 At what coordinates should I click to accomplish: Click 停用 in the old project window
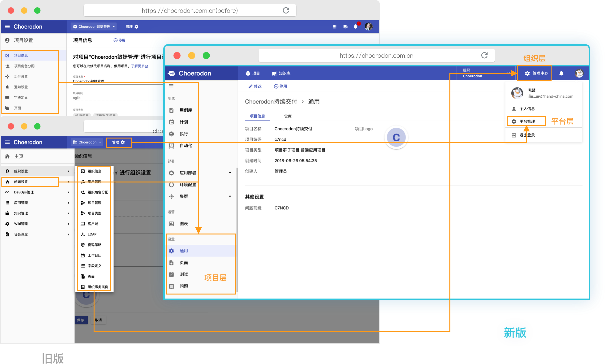pyautogui.click(x=119, y=40)
